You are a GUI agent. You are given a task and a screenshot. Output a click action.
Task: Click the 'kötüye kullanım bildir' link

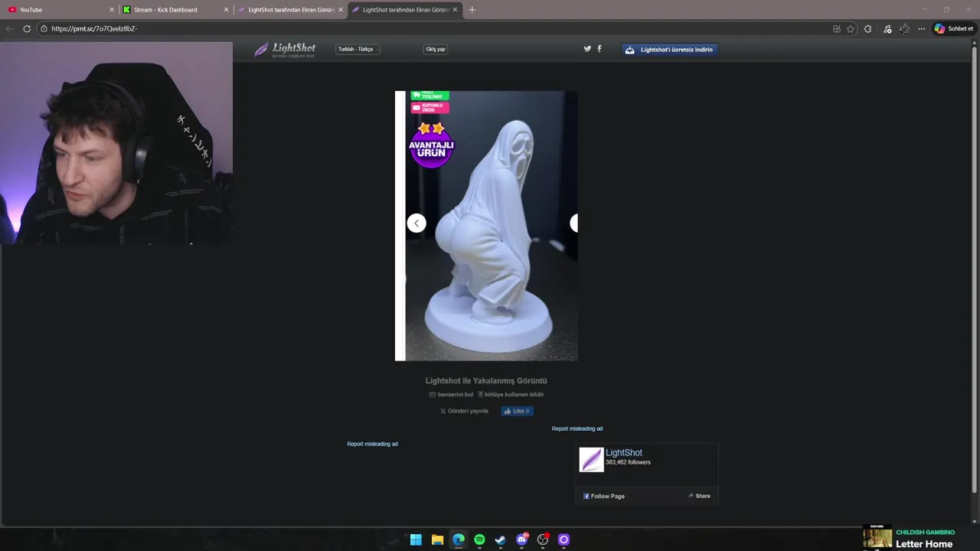[x=511, y=394]
